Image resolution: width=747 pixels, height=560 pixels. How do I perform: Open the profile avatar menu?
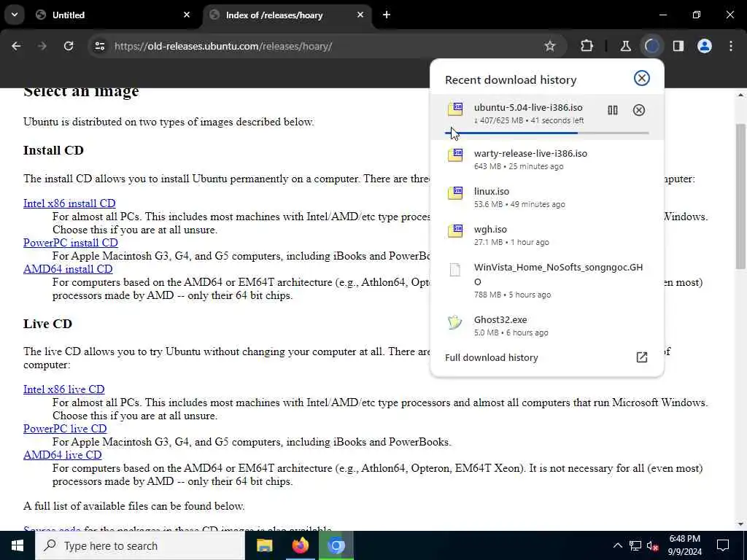[x=704, y=46]
